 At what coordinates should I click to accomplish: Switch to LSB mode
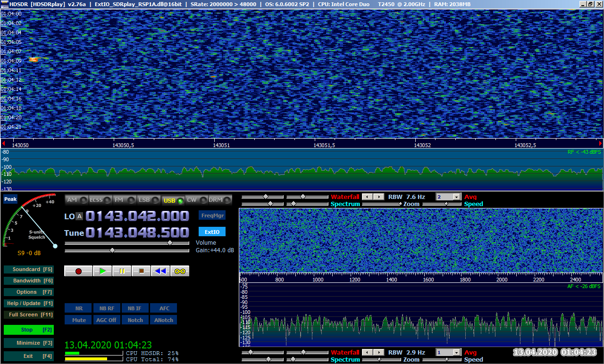click(149, 200)
